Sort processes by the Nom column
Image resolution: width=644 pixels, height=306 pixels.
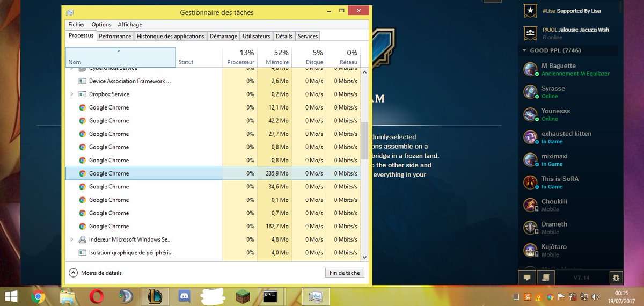point(120,57)
